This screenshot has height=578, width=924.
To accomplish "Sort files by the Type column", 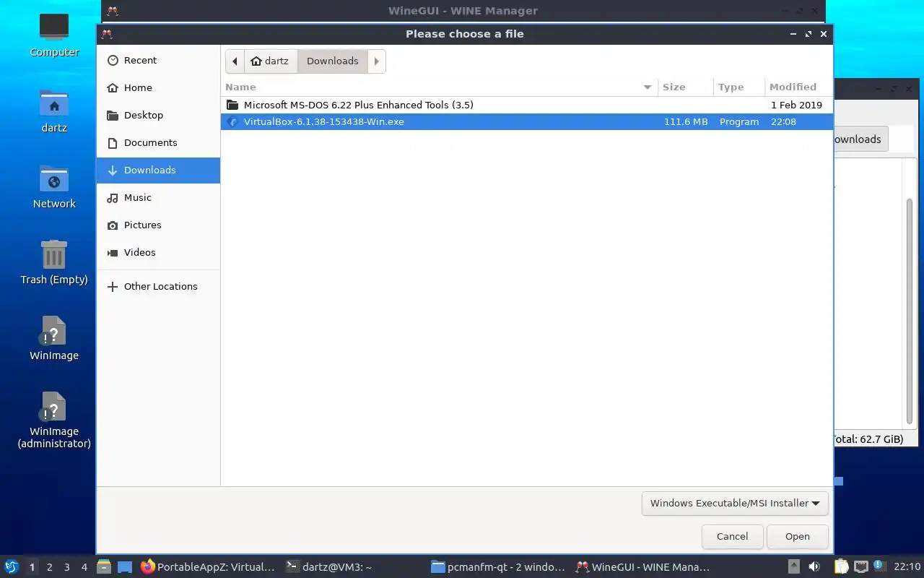I will click(x=738, y=87).
